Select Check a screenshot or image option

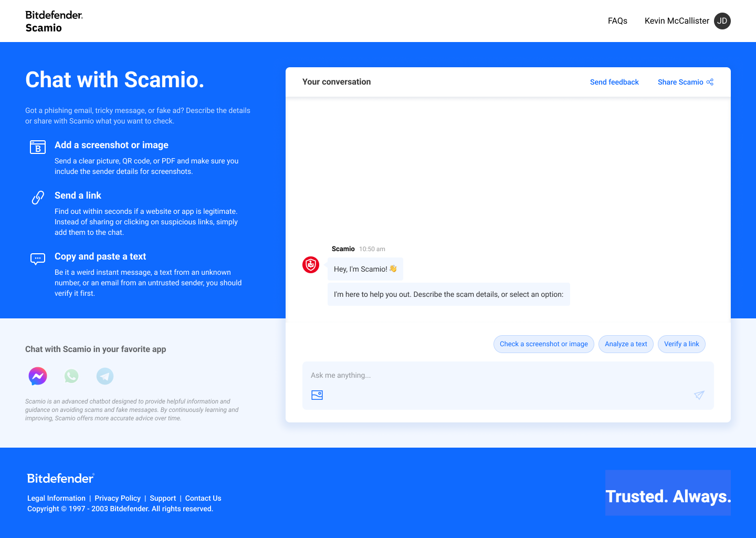[x=543, y=344]
